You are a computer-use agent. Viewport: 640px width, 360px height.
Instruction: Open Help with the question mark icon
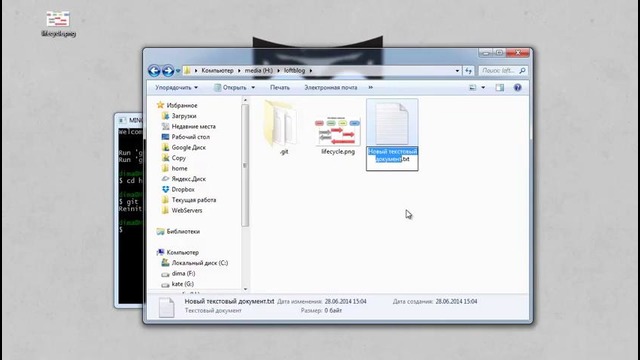(x=518, y=87)
